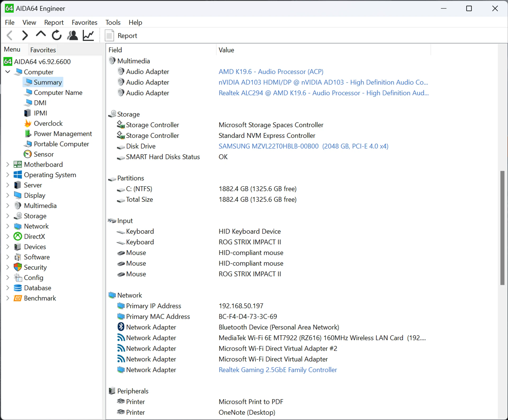The image size is (508, 420).
Task: Select DMI in the tree
Action: [x=40, y=103]
